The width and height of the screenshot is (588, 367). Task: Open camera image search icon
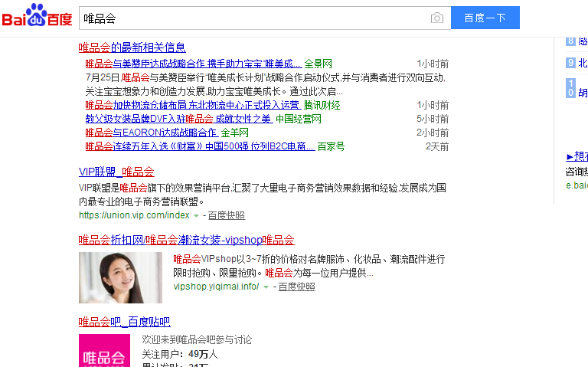[437, 18]
